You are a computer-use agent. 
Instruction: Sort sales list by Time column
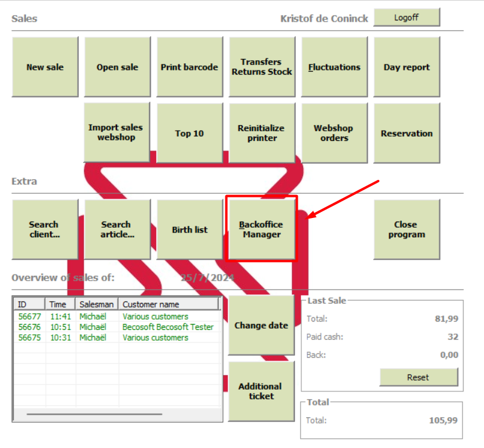point(60,304)
